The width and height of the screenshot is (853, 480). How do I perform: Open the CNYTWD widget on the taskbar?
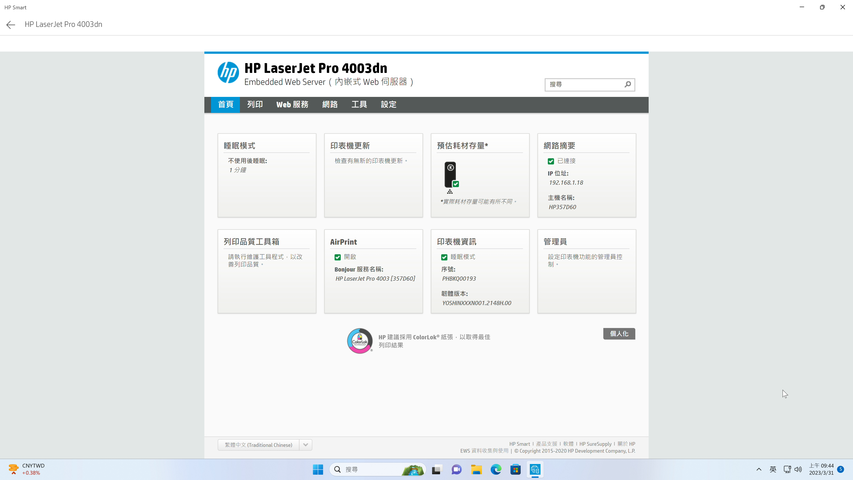tap(27, 469)
